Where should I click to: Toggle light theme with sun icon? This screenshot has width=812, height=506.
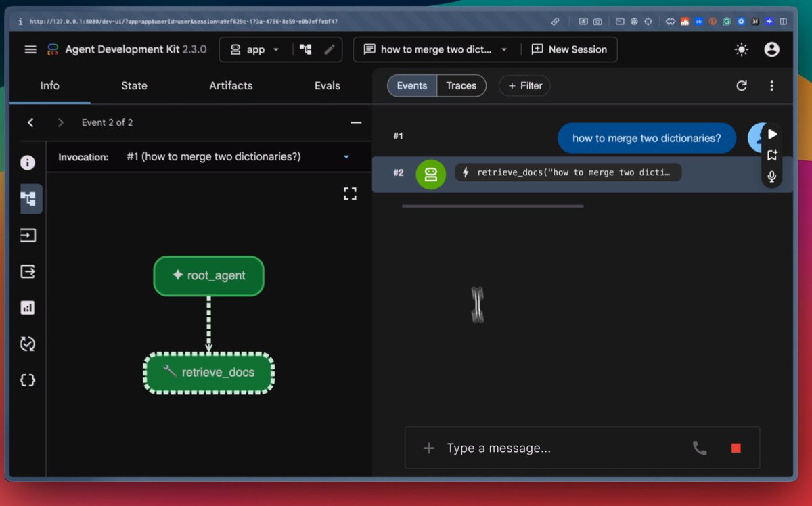[x=742, y=49]
